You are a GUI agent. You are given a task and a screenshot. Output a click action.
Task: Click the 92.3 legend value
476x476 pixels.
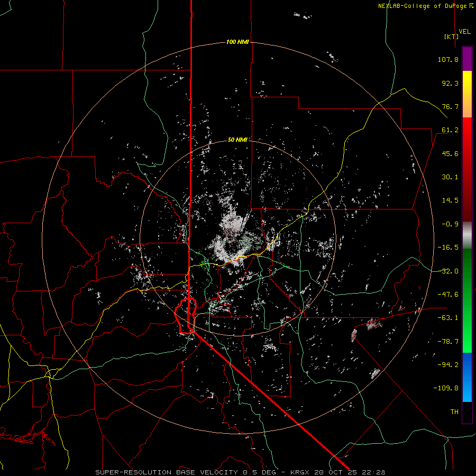450,83
